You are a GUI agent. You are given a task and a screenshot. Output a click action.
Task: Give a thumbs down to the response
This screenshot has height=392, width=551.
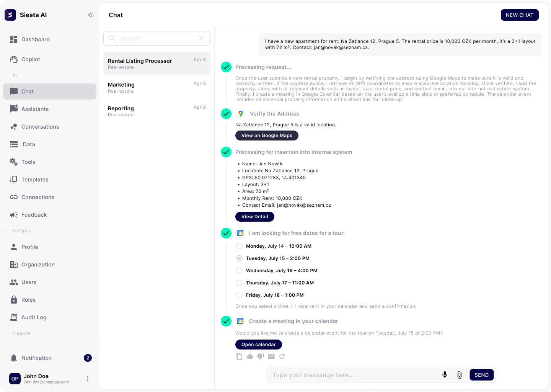click(261, 356)
